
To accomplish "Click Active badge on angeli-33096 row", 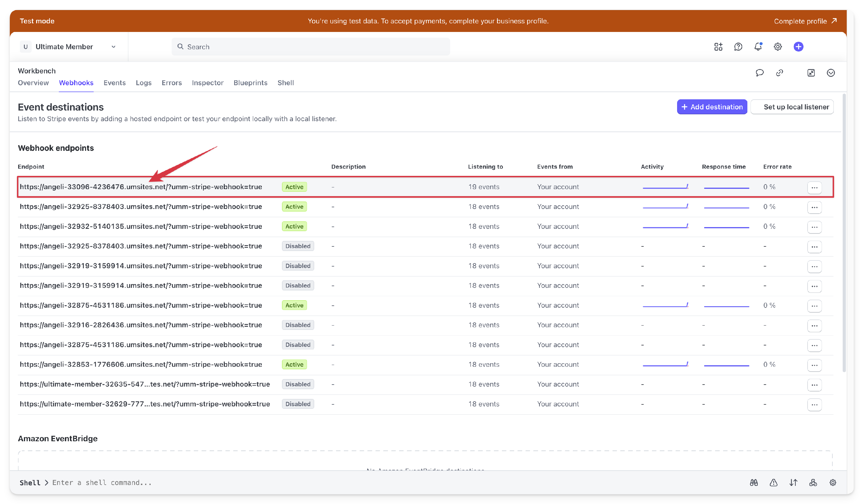I will 294,187.
